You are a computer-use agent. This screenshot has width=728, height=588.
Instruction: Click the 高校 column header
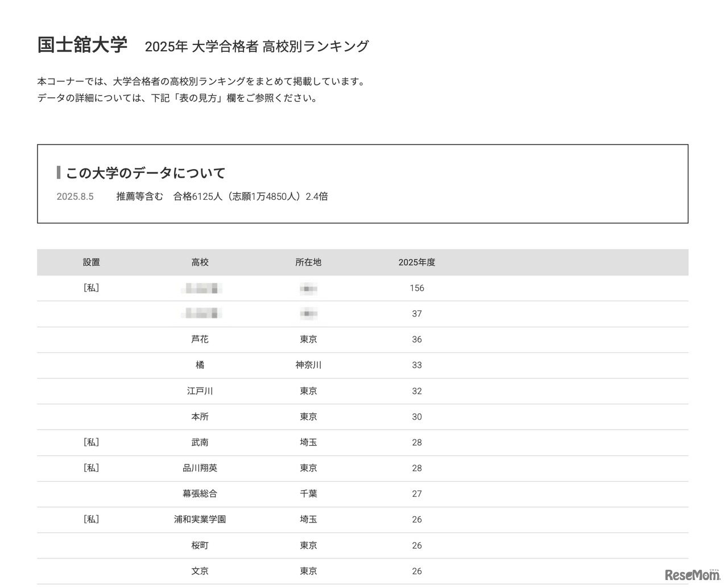tap(200, 262)
